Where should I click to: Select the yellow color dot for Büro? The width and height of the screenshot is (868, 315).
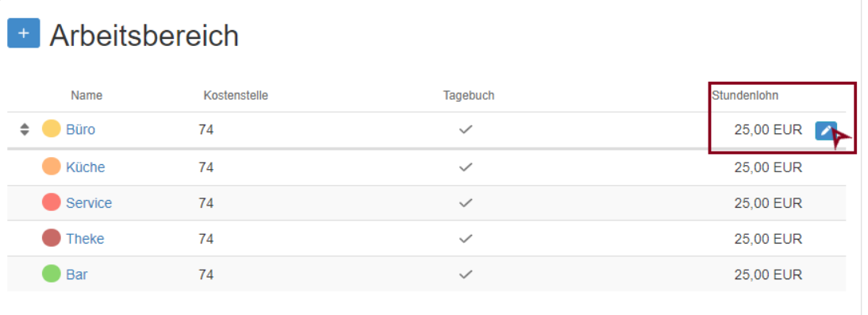pyautogui.click(x=52, y=129)
